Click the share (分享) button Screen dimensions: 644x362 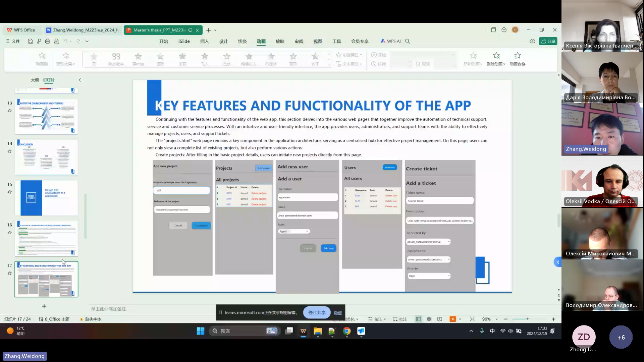point(548,41)
